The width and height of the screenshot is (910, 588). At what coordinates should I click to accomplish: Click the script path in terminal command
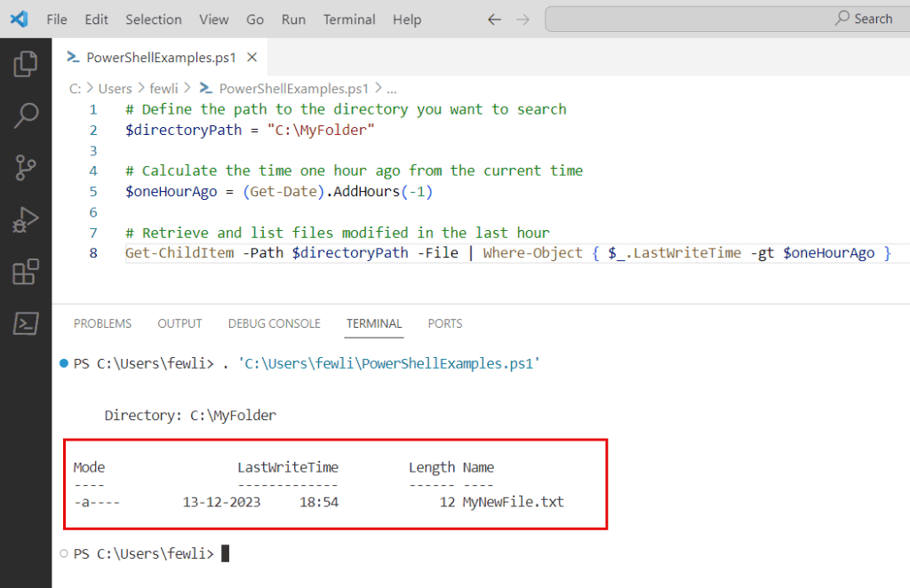coord(389,363)
